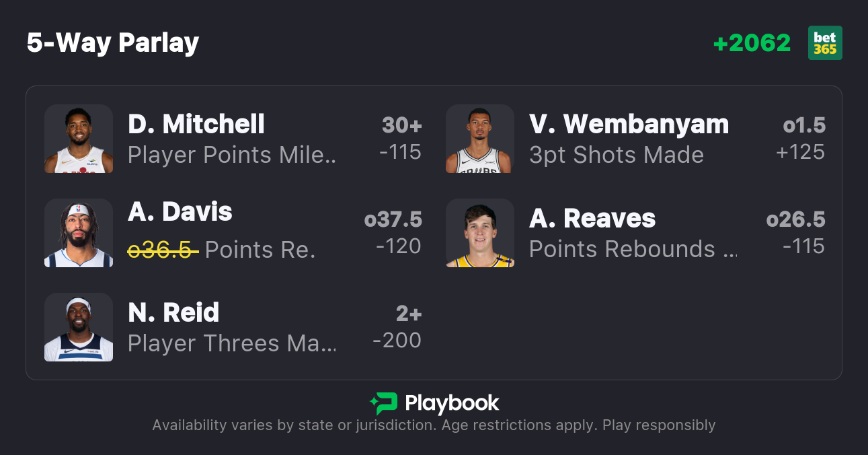Select N. Reid's player photo
The width and height of the screenshot is (868, 455).
[x=79, y=327]
